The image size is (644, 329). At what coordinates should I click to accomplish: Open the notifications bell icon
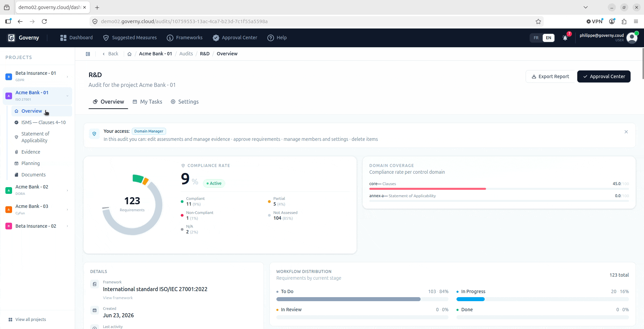(x=565, y=38)
